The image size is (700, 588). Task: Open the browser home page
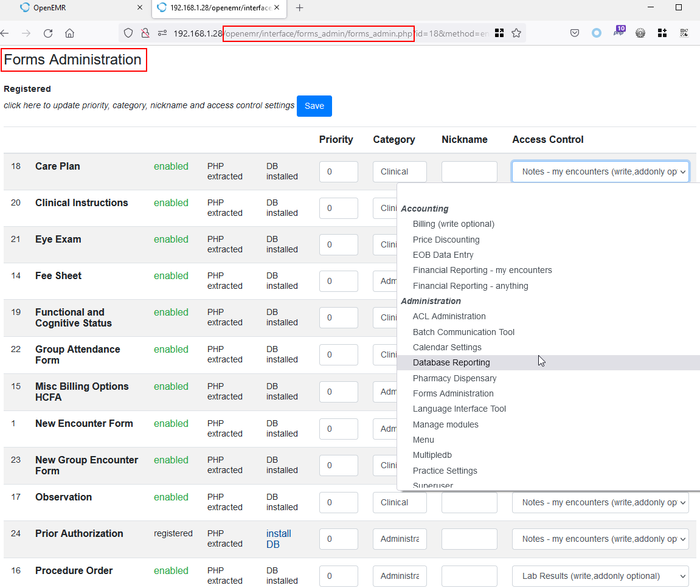[x=70, y=33]
